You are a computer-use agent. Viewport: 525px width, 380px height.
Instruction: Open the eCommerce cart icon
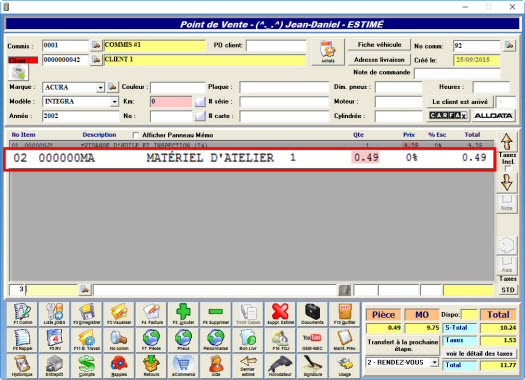point(183,366)
